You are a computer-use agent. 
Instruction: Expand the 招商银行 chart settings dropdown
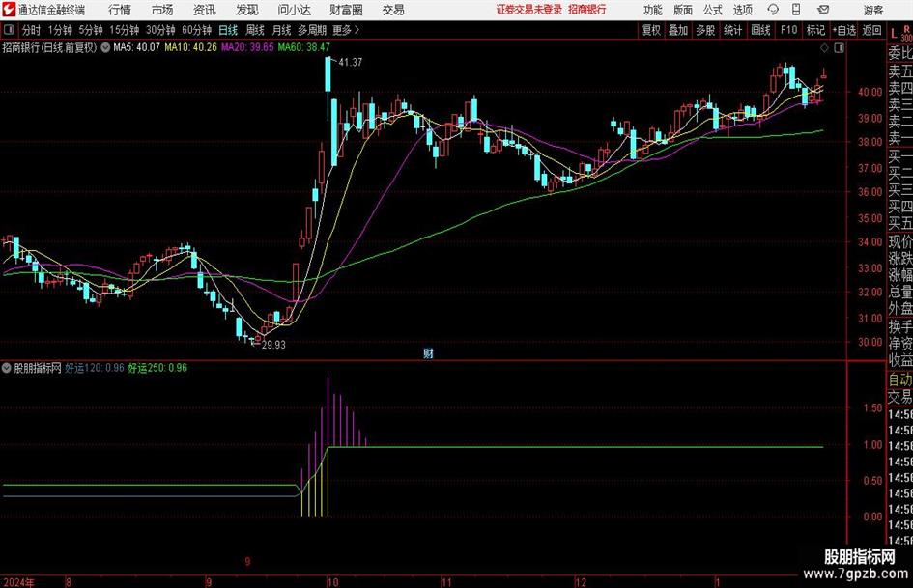(x=105, y=47)
